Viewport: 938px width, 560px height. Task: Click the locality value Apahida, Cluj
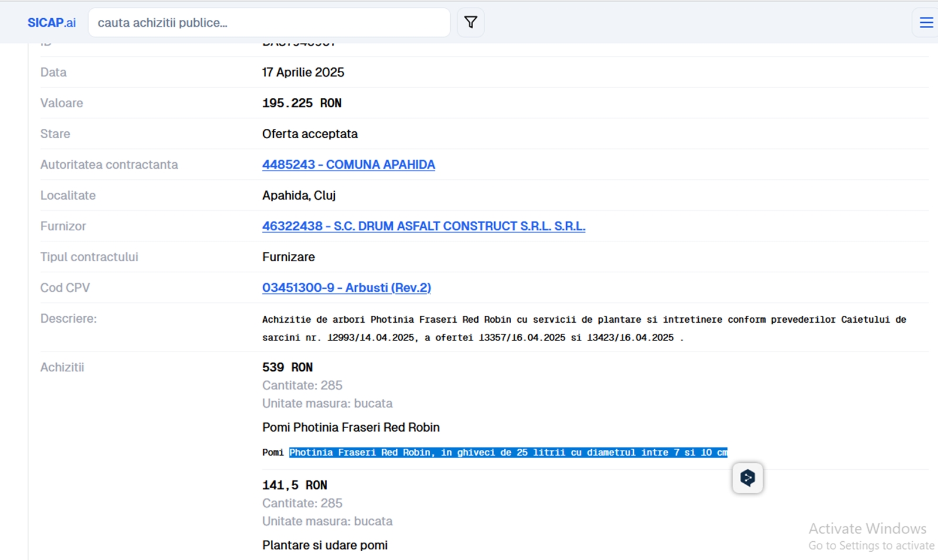[298, 195]
